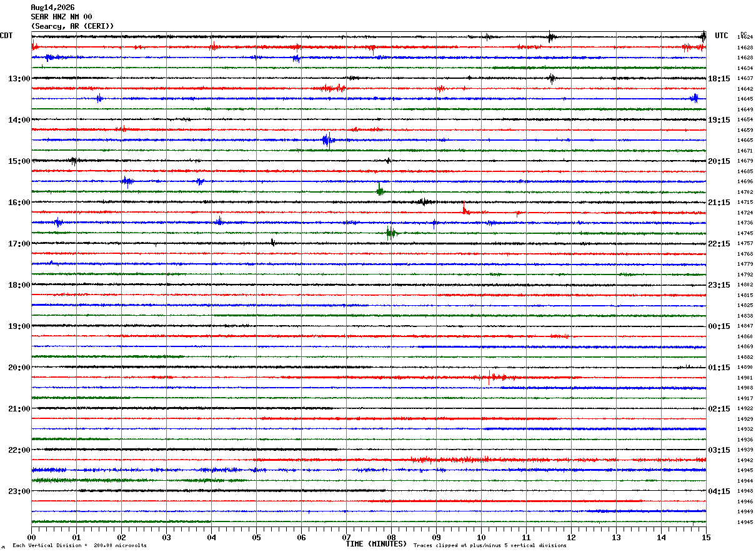Screen dimensions: 756x554
Task: Click the SEAR HNZ NM 00 title
Action: [61, 17]
